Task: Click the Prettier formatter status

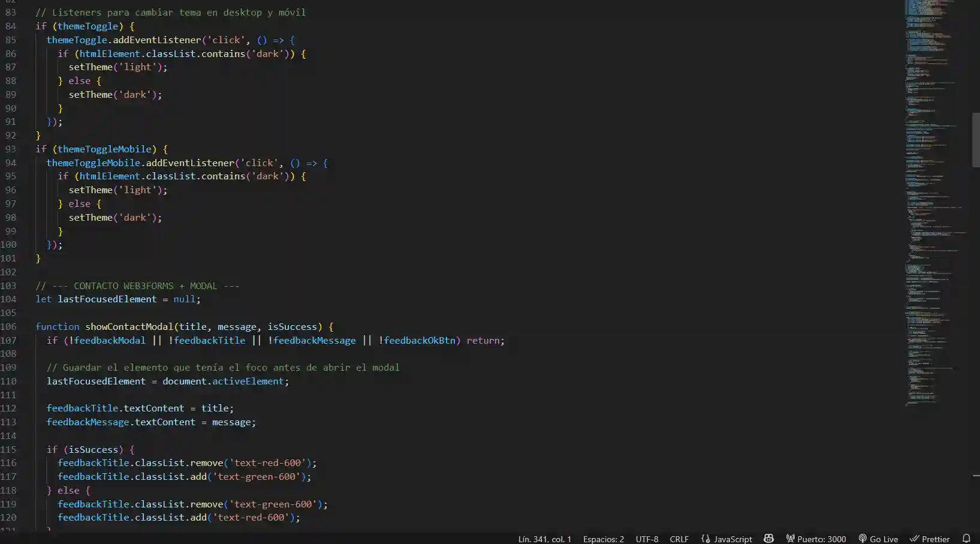Action: click(930, 539)
